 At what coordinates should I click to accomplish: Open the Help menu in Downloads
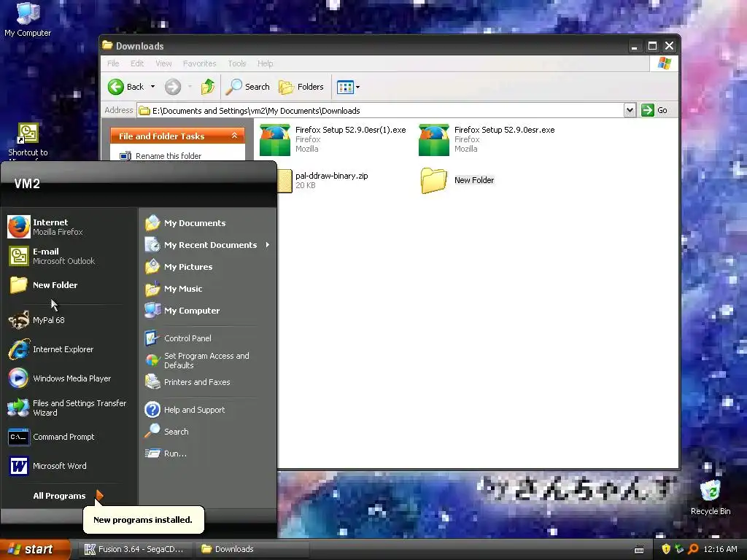coord(266,63)
